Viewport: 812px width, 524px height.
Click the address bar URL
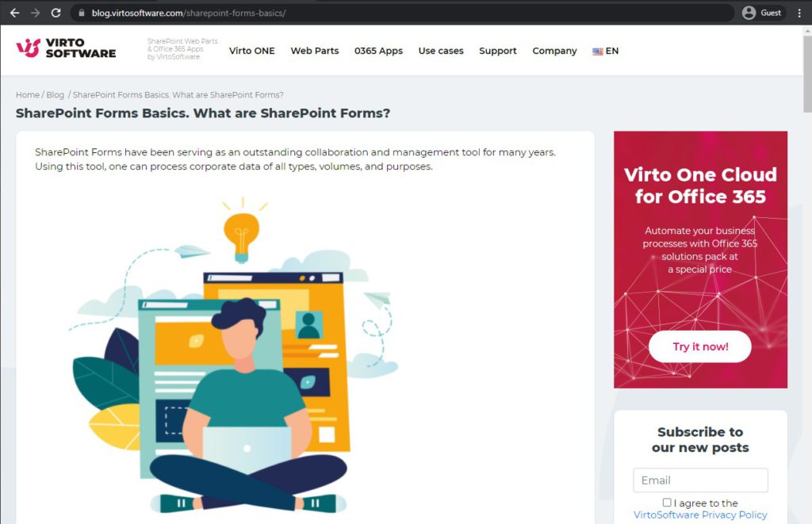(189, 13)
